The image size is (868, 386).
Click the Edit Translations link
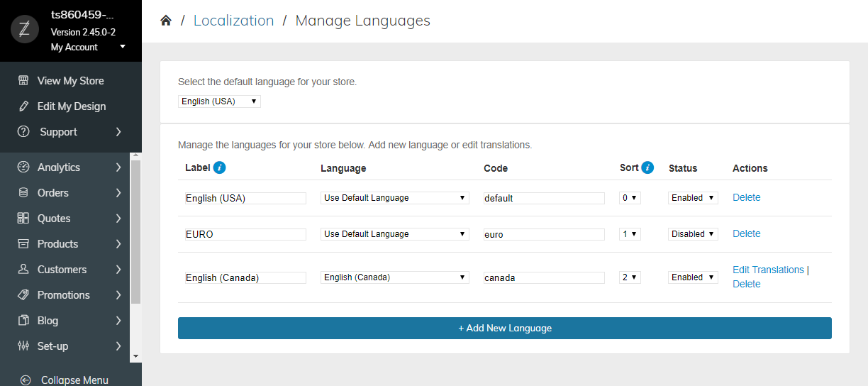[x=768, y=270]
